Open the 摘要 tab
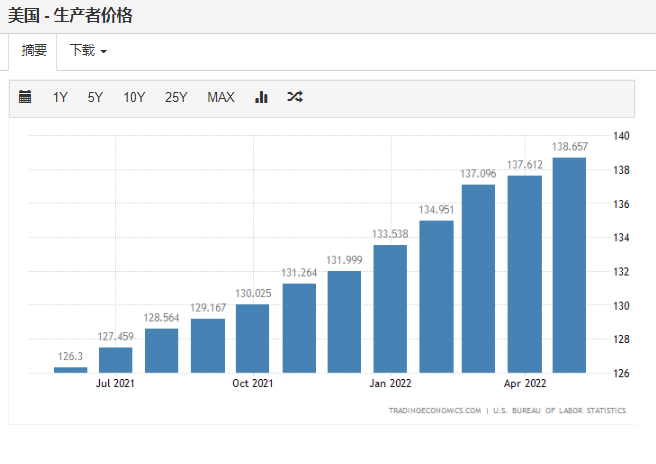The height and width of the screenshot is (464, 656). (33, 51)
